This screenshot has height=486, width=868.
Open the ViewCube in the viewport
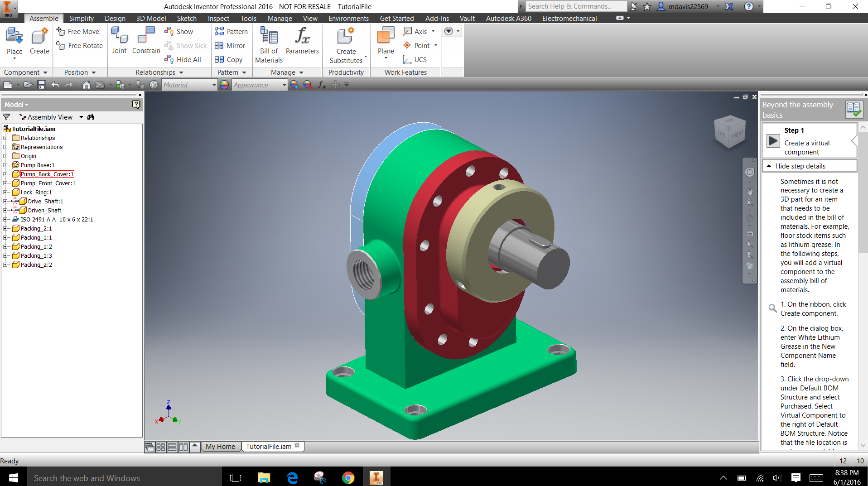click(729, 131)
